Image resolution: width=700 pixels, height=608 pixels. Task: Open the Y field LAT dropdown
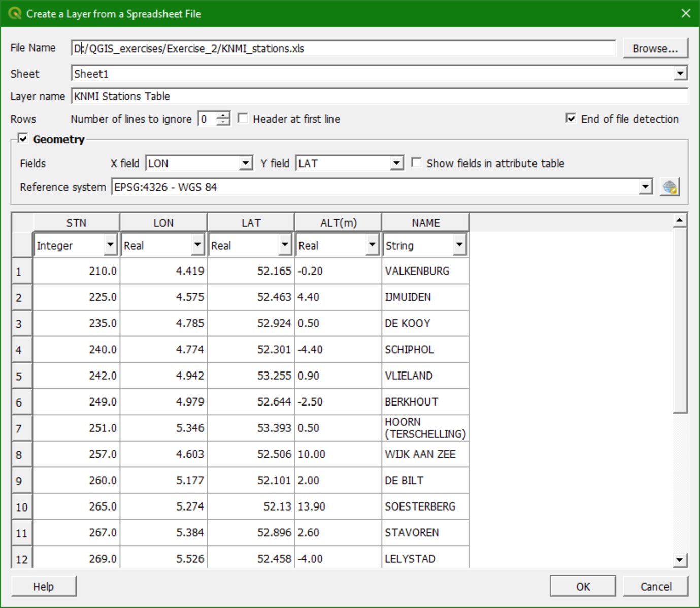pyautogui.click(x=395, y=163)
